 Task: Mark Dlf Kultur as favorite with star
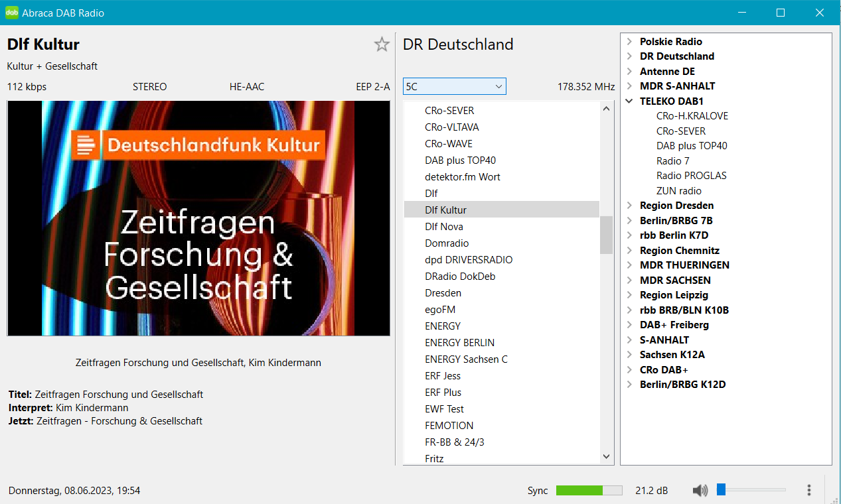coord(382,44)
